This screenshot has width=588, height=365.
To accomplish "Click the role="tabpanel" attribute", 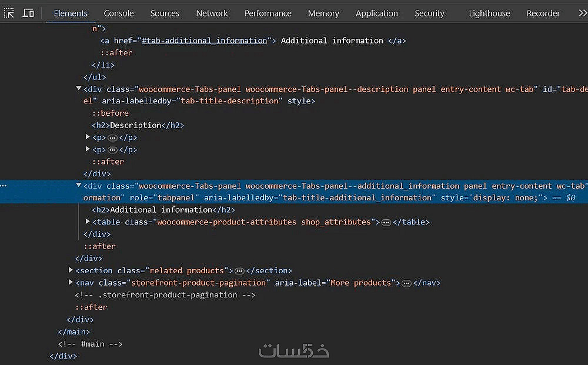I will coord(164,198).
